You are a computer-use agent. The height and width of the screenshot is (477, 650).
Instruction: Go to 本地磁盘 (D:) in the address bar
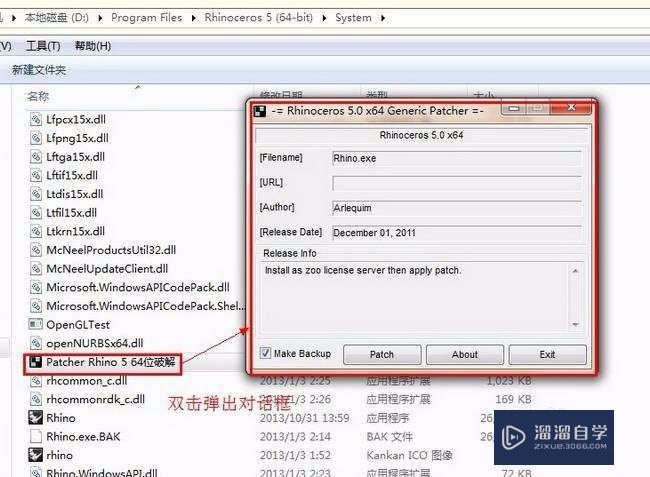(56, 18)
